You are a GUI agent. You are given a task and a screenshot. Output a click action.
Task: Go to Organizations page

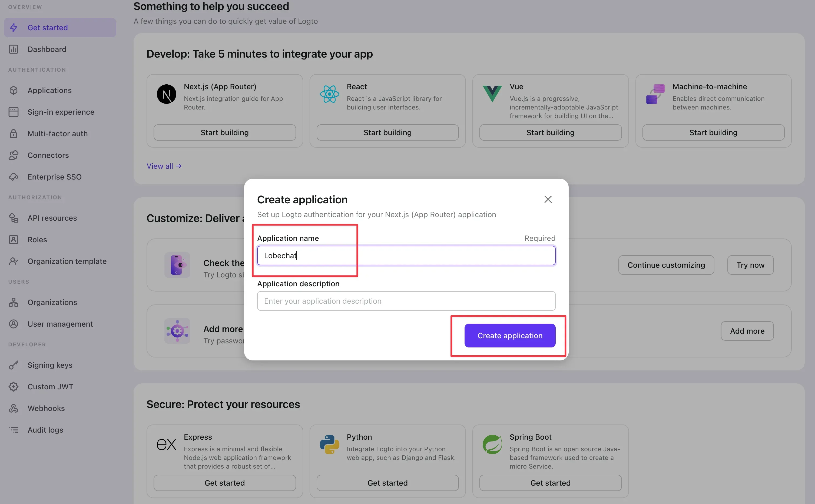[60, 302]
